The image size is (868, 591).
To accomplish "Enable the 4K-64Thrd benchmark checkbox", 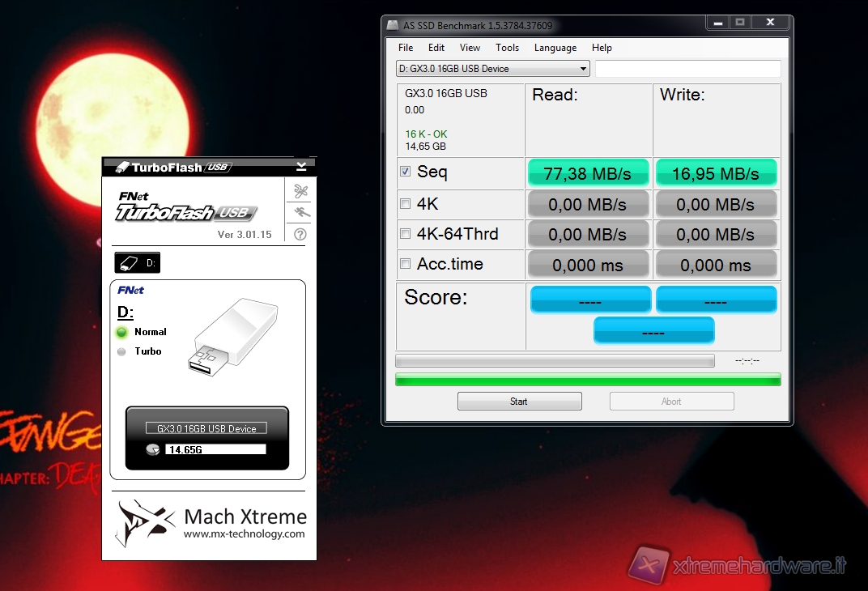I will [406, 235].
